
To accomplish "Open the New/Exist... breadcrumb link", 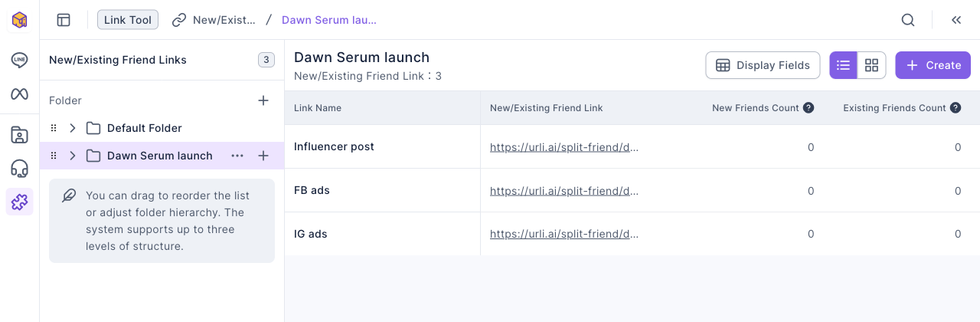I will click(214, 20).
